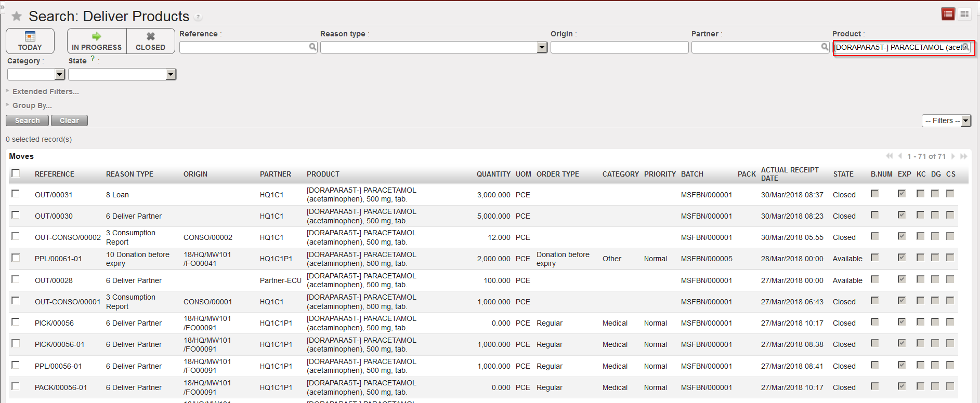Expand the Group By section

tap(32, 105)
